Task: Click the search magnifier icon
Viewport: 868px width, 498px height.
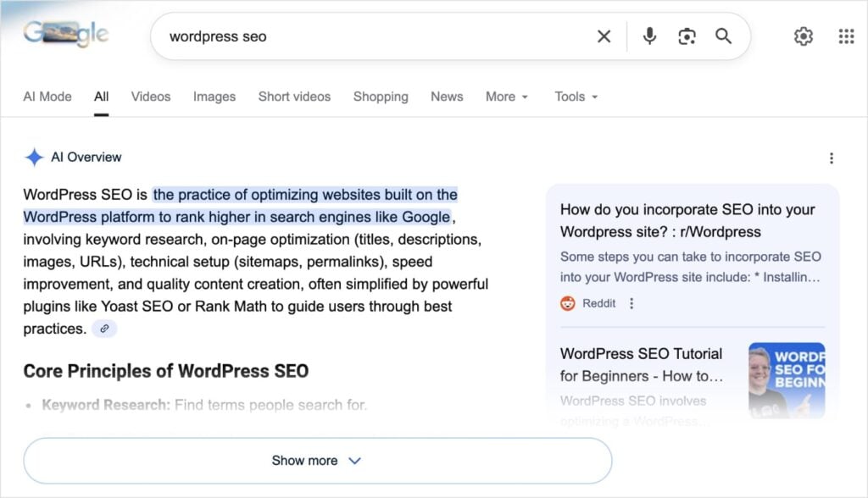Action: pos(724,36)
